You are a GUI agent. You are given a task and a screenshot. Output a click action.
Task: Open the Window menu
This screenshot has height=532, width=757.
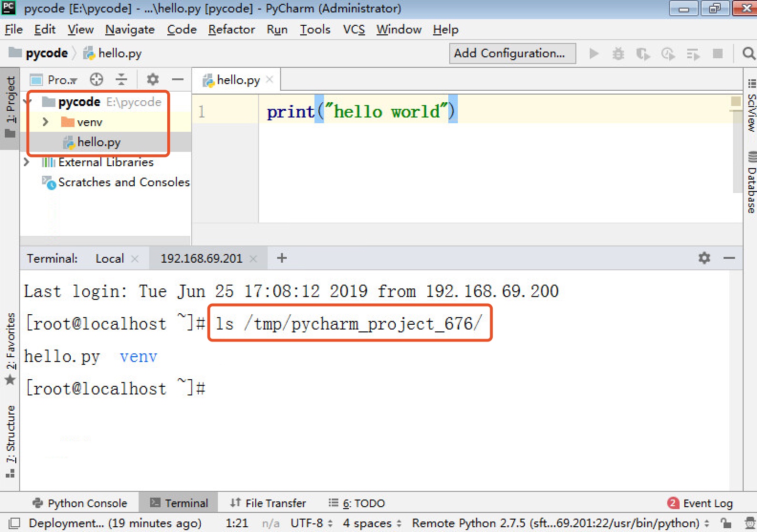[x=399, y=30]
